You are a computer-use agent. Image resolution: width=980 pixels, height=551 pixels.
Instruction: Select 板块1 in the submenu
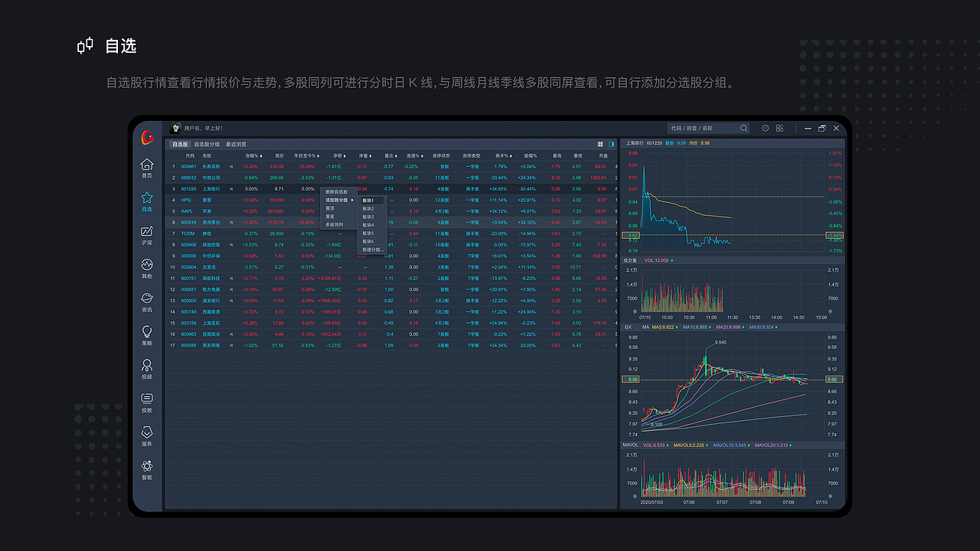371,201
